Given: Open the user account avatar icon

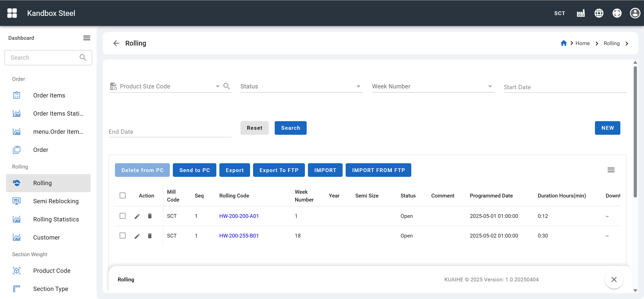Looking at the screenshot, I should coord(635,13).
